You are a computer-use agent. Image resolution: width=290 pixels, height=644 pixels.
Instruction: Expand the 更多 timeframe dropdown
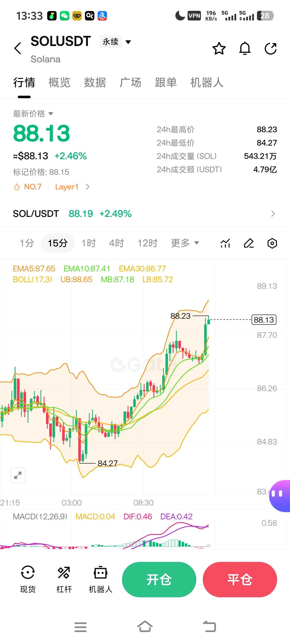[x=185, y=243]
